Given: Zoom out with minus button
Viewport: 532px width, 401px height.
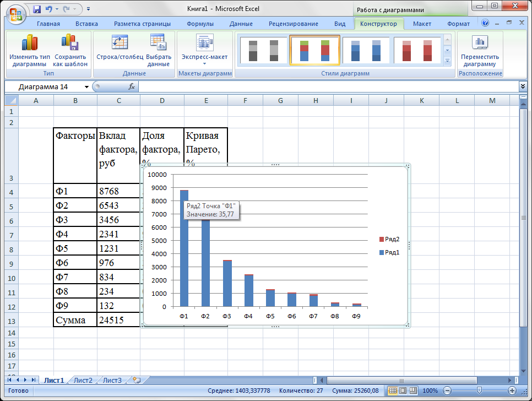Looking at the screenshot, I should tap(447, 391).
